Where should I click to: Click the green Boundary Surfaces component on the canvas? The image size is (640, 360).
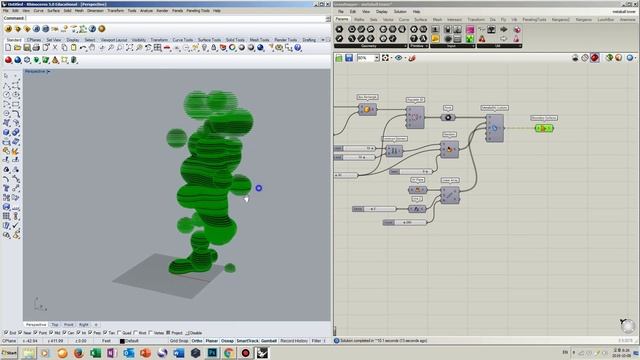[x=544, y=128]
